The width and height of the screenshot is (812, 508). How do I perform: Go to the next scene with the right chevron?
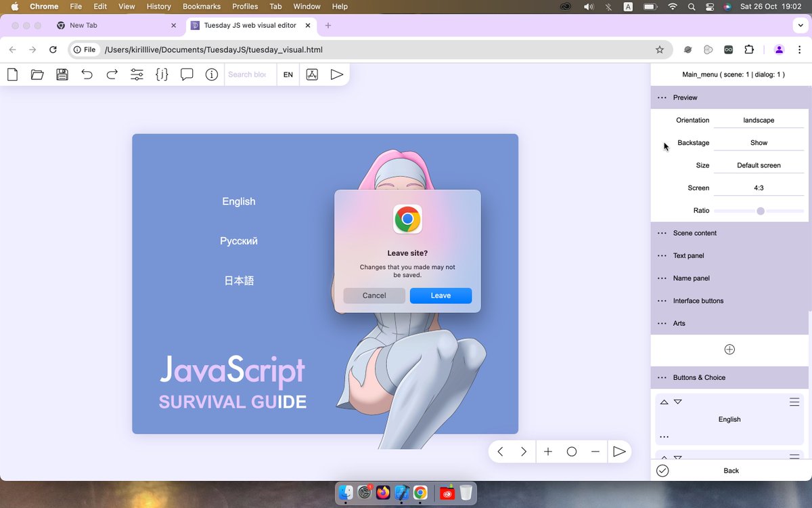[524, 452]
